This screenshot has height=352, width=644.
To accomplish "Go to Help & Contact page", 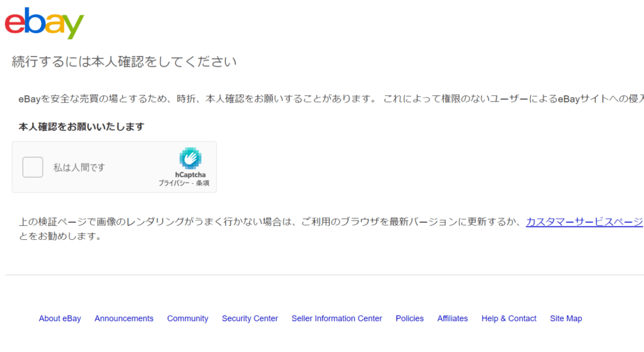I will 509,318.
